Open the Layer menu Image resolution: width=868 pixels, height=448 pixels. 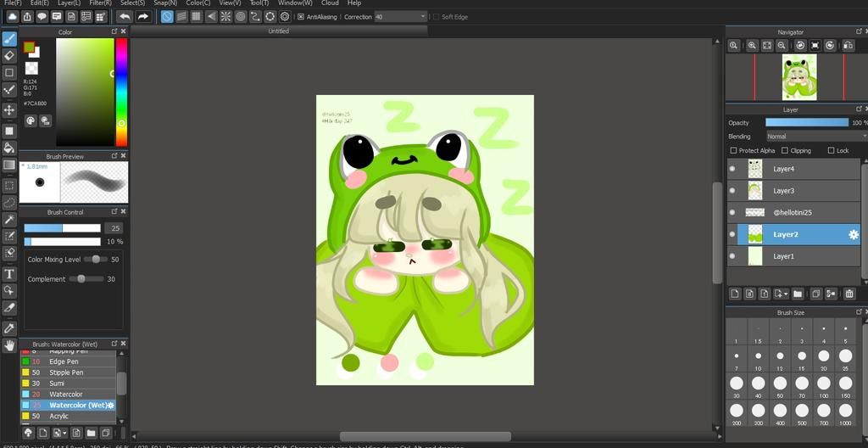click(x=70, y=3)
